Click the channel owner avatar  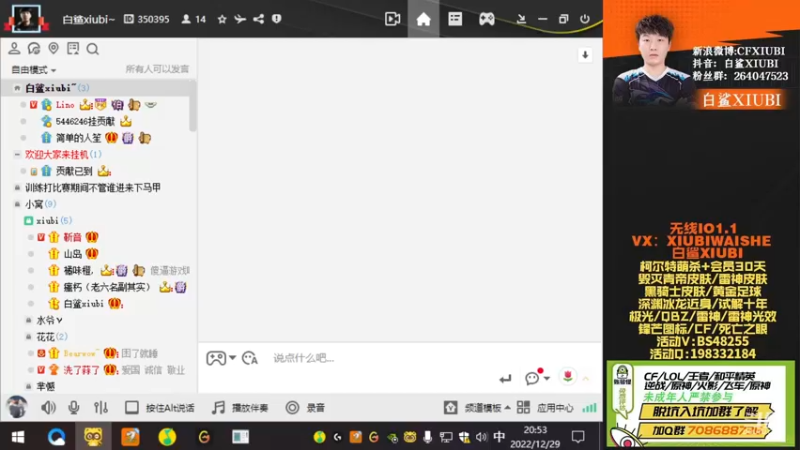point(26,18)
